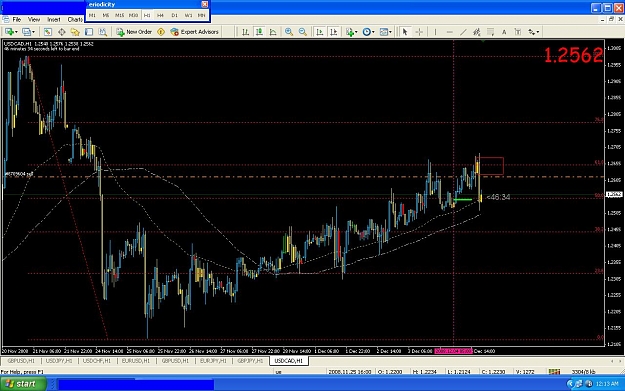Viewport: 625px width, 391px height.
Task: Select the text label tool
Action: click(x=518, y=32)
